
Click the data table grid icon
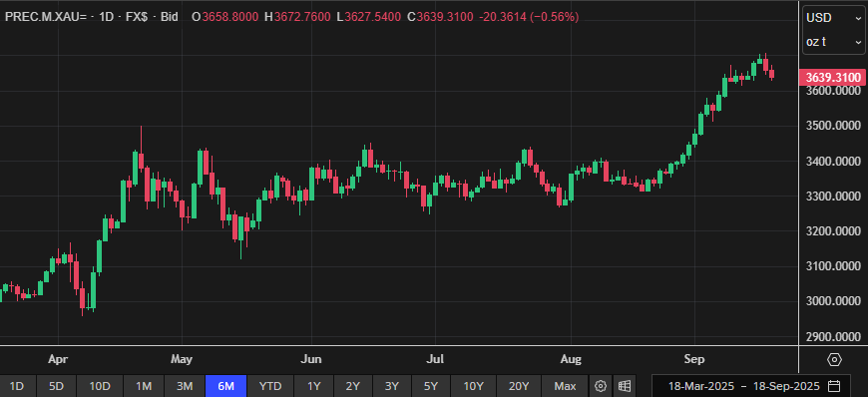point(624,386)
